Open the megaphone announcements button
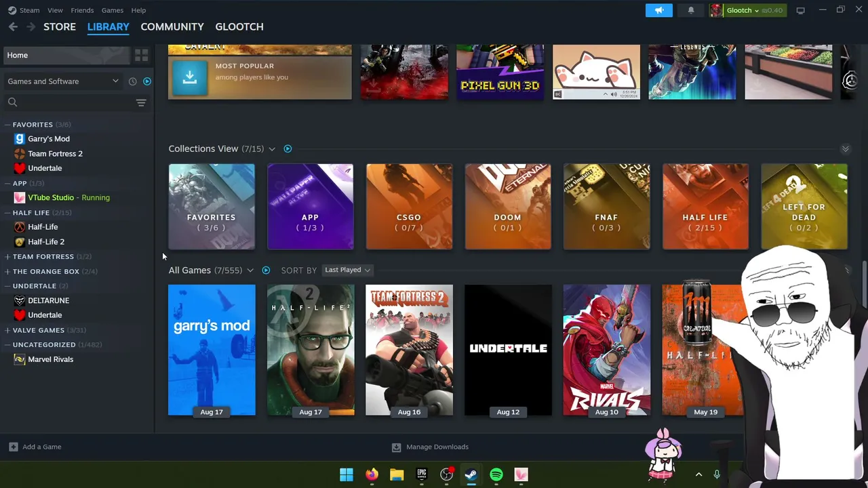The height and width of the screenshot is (488, 868). (x=658, y=10)
